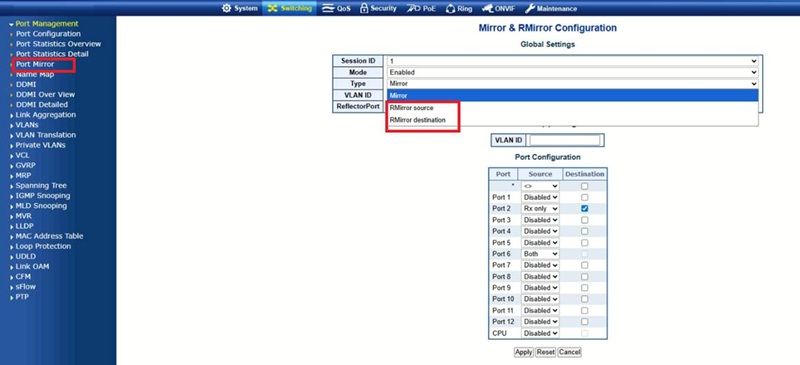This screenshot has height=365, width=800.
Task: Open Port Statistics Overview
Action: (x=59, y=44)
